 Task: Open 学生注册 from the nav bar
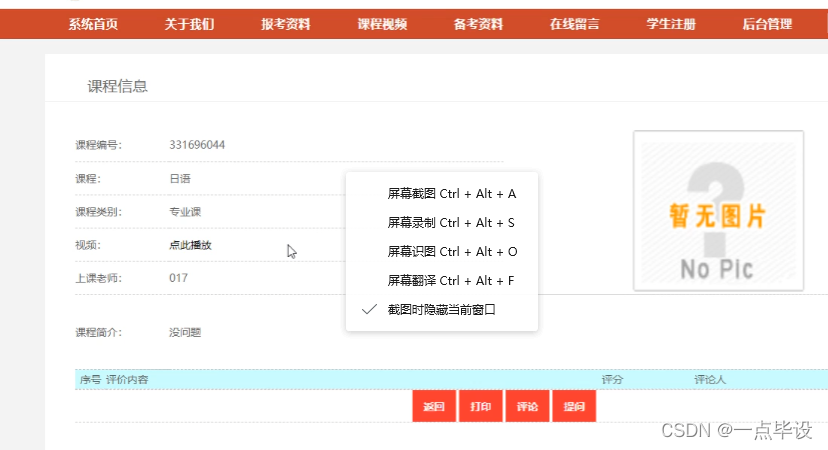[671, 24]
